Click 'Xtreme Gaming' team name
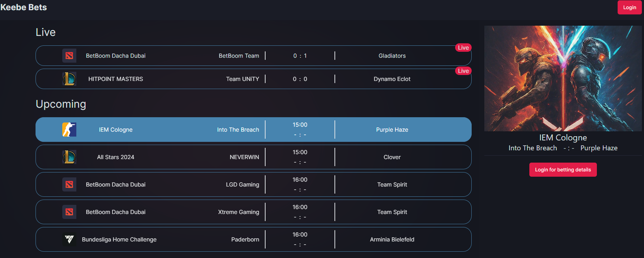The image size is (644, 258). [238, 212]
